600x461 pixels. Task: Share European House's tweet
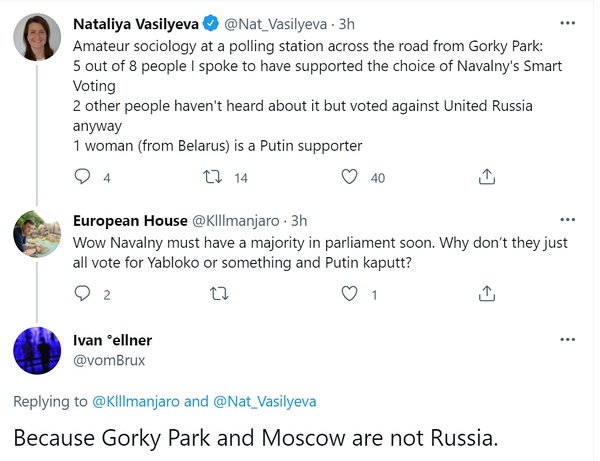point(486,294)
